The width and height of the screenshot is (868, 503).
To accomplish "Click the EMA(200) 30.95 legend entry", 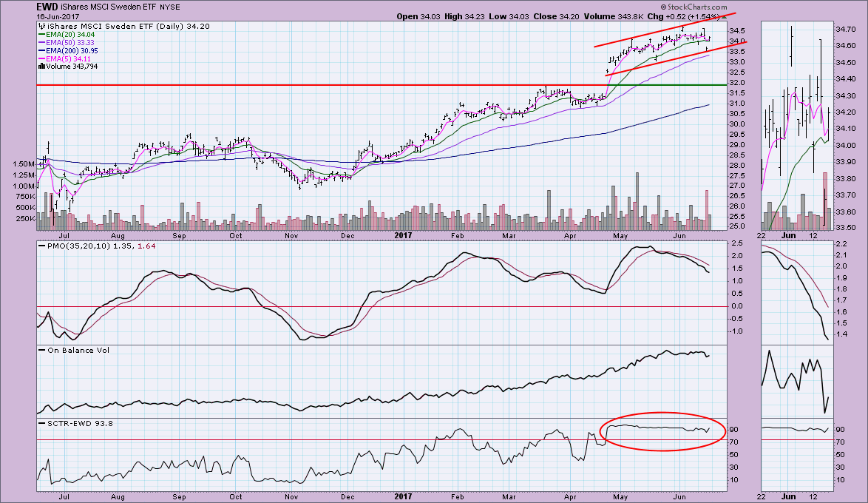I will (x=68, y=51).
